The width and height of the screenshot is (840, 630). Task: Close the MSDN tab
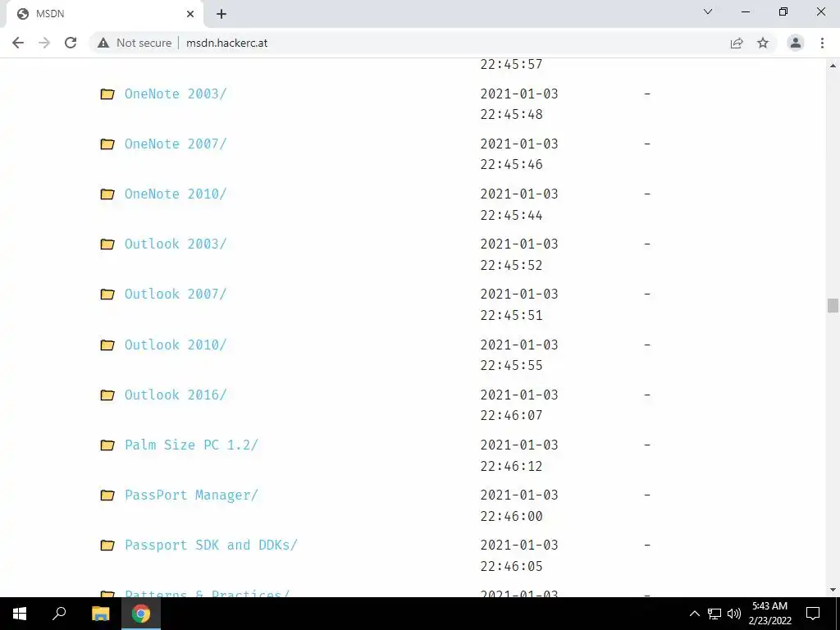point(190,14)
